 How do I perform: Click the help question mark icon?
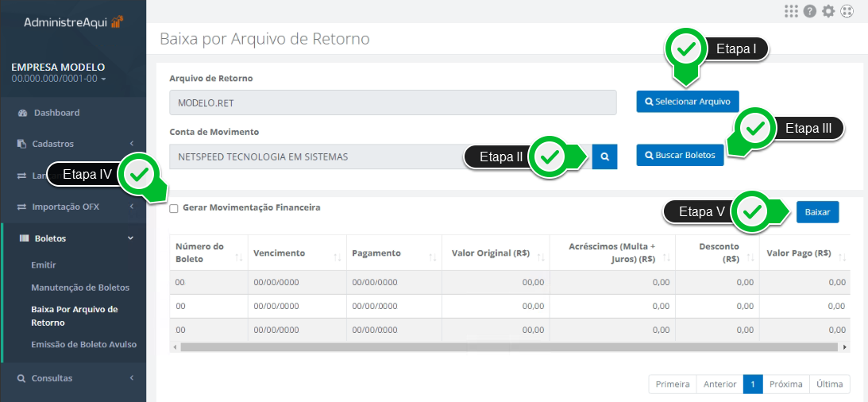(x=810, y=11)
